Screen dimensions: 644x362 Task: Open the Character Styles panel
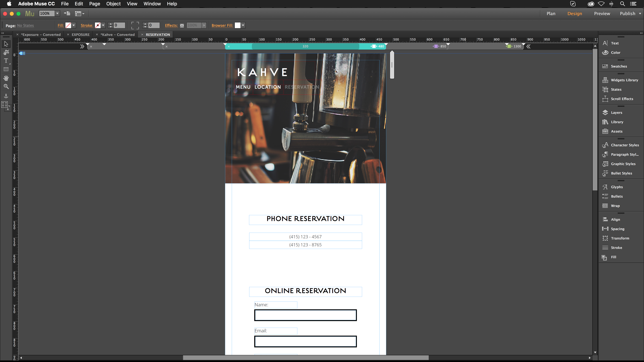point(621,145)
